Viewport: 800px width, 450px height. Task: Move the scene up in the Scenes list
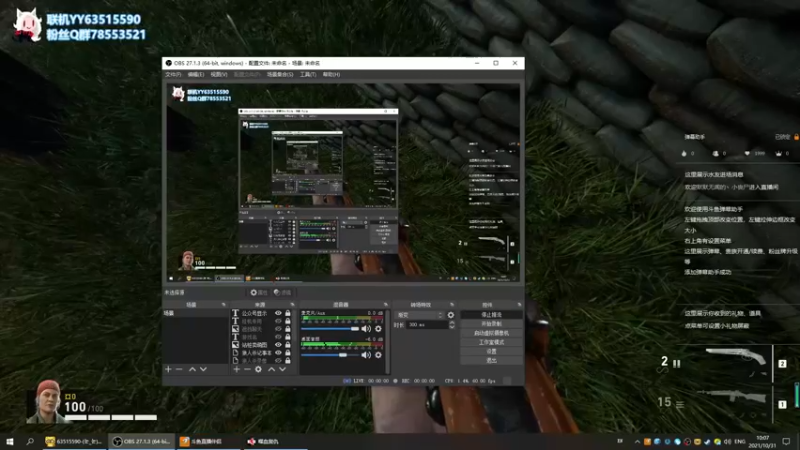click(192, 369)
